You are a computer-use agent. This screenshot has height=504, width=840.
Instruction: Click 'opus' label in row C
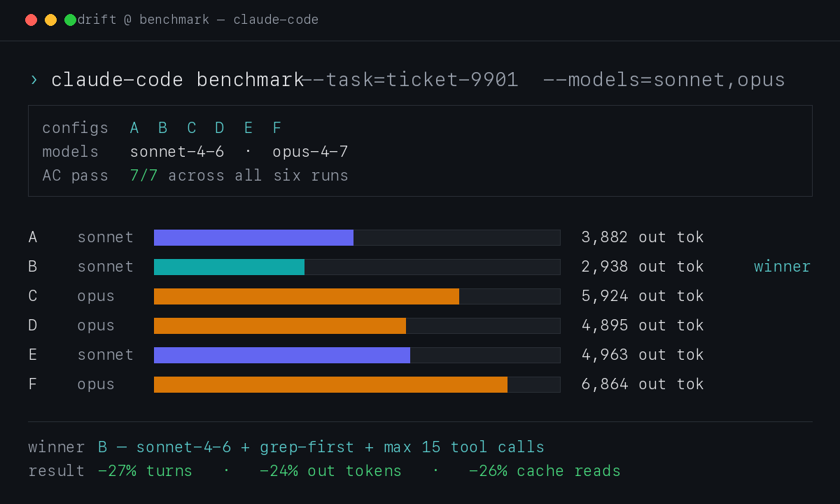point(96,296)
